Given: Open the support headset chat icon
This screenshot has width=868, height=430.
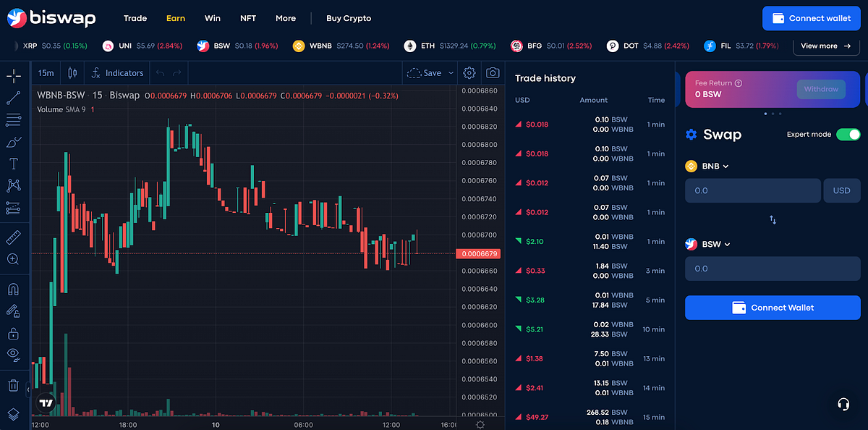Looking at the screenshot, I should (843, 404).
